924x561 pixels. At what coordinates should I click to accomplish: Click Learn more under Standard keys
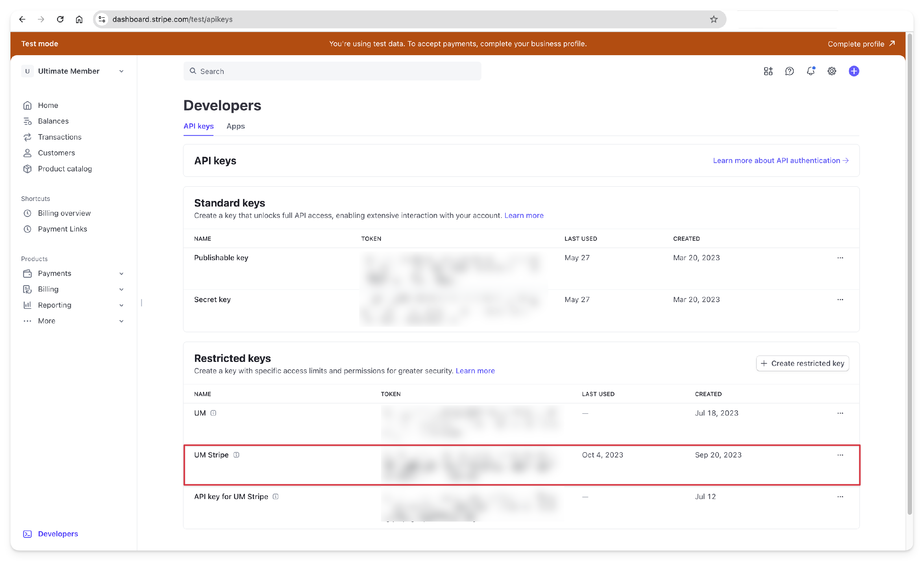click(x=524, y=215)
